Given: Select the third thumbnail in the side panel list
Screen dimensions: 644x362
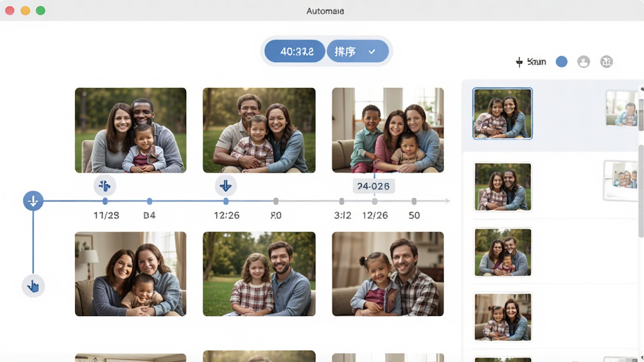Looking at the screenshot, I should [502, 252].
